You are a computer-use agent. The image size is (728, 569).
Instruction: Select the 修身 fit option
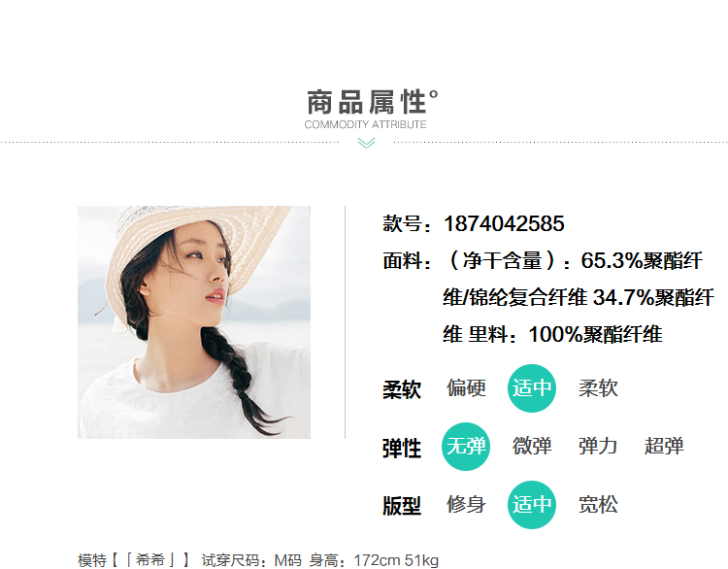[466, 505]
